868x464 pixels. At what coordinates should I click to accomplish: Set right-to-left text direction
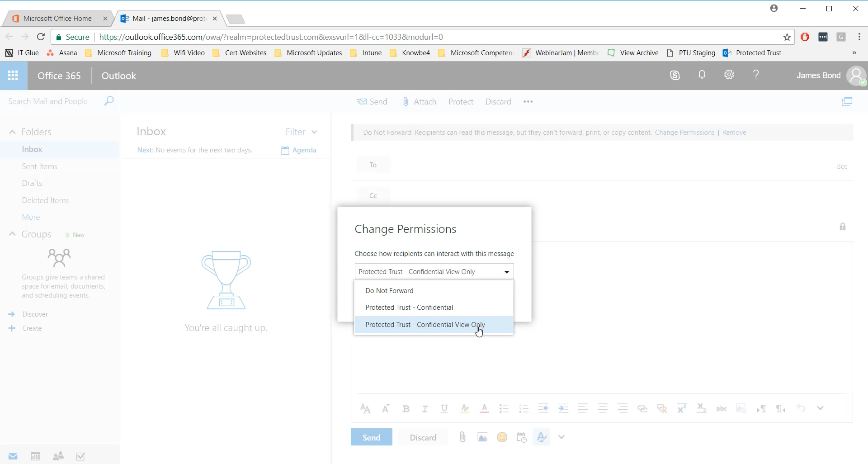click(781, 409)
